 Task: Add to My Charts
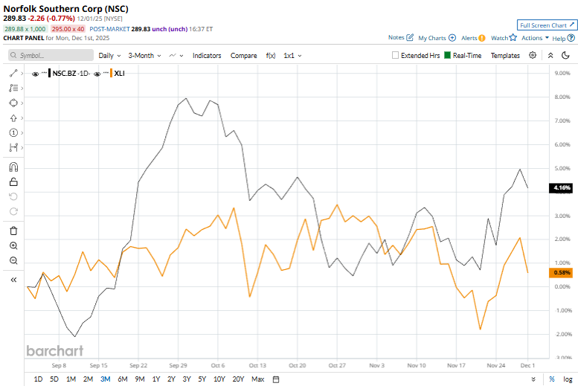tap(437, 38)
